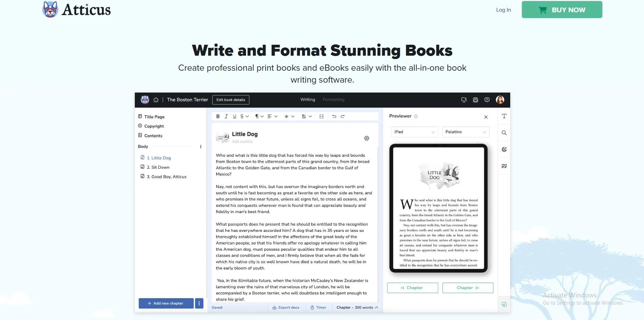Click the Log In link
Image resolution: width=644 pixels, height=320 pixels.
503,10
